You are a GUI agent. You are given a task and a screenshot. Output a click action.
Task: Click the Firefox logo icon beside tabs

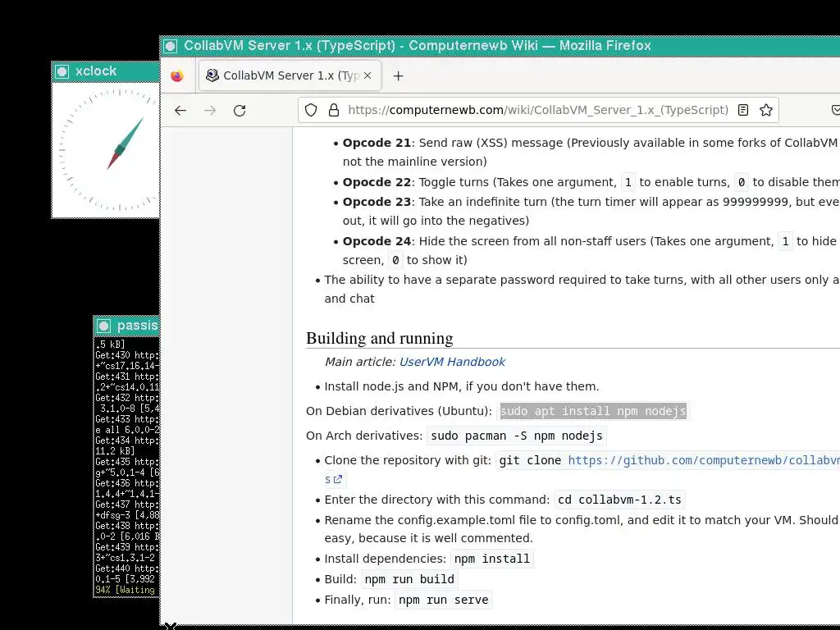point(177,76)
